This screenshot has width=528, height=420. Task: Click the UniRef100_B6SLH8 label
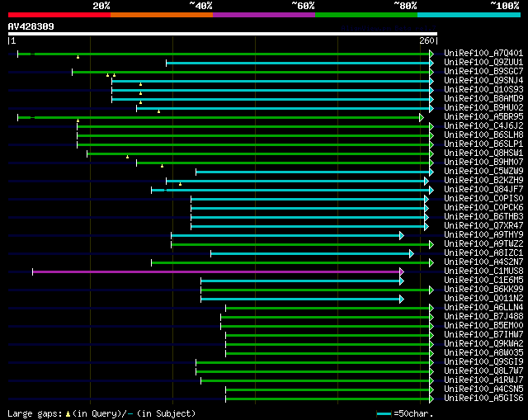(x=483, y=134)
